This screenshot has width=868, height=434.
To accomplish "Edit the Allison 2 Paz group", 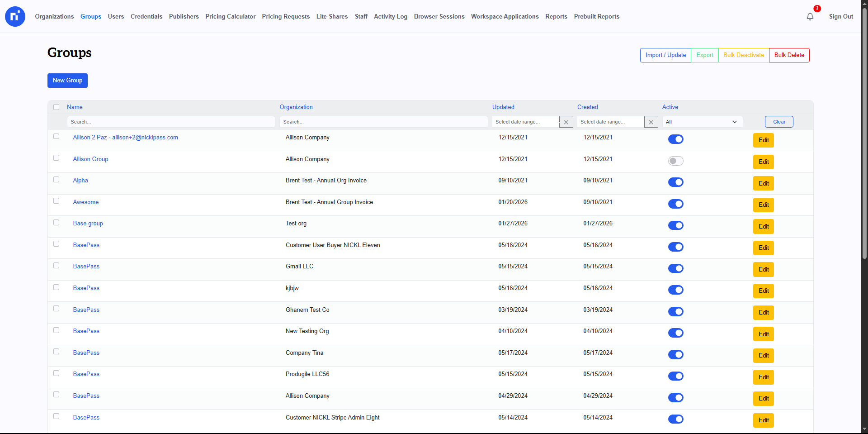I will (763, 140).
